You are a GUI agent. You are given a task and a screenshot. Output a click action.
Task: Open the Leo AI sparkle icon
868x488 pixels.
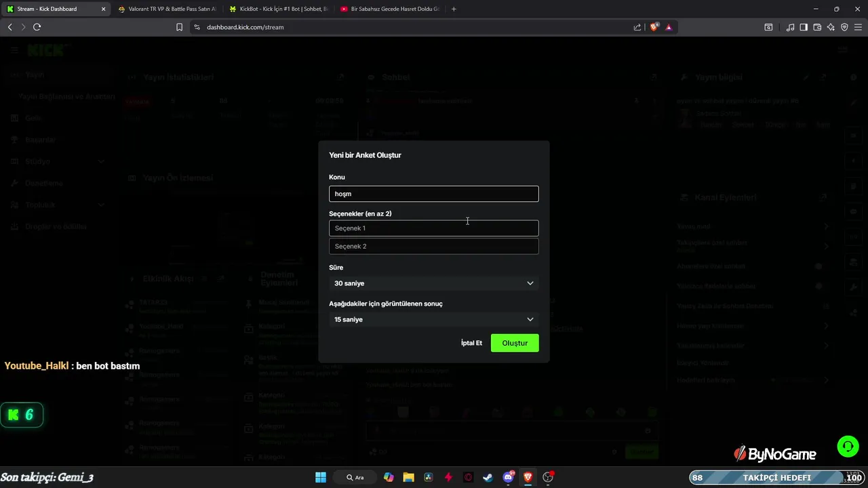point(831,27)
